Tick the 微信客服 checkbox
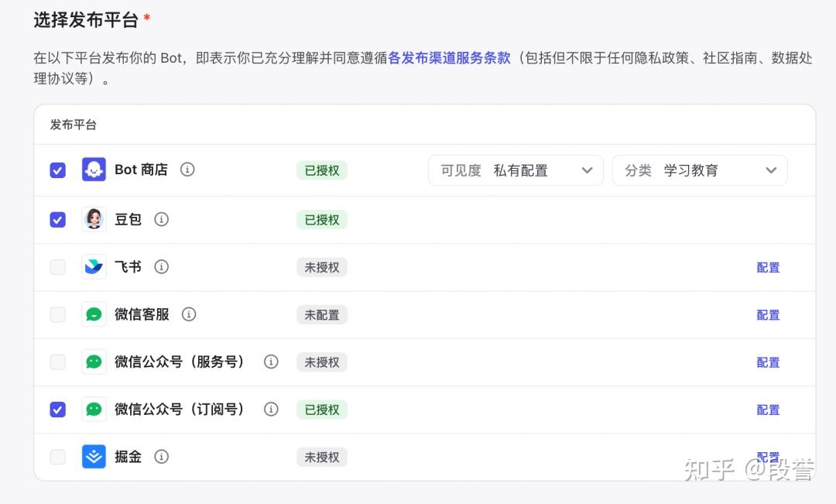This screenshot has height=504, width=836. (57, 314)
